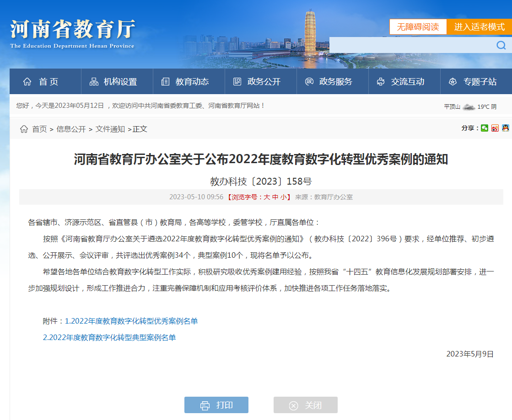Click the house icon in the breadcrumb
This screenshot has height=420, width=512.
(24, 129)
